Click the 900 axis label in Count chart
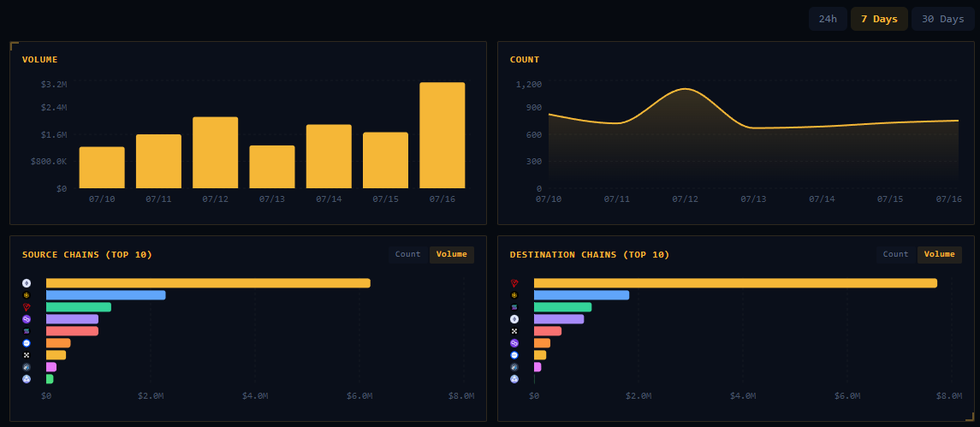Viewport: 980px width, 427px height. 534,108
